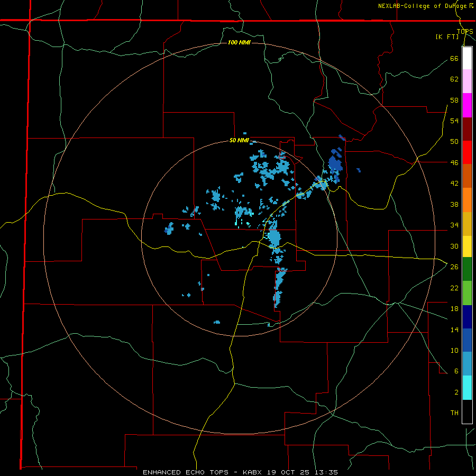Viewport: 476px width, 476px height.
Task: Select the dark red legend swatch
Action: coord(467,129)
